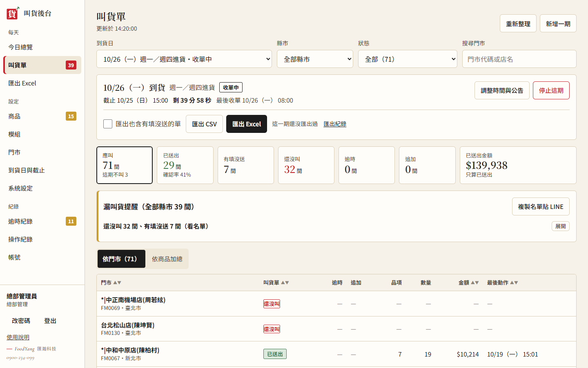The image size is (588, 368).
Task: Open 帳號 in sidebar
Action: pos(42,257)
